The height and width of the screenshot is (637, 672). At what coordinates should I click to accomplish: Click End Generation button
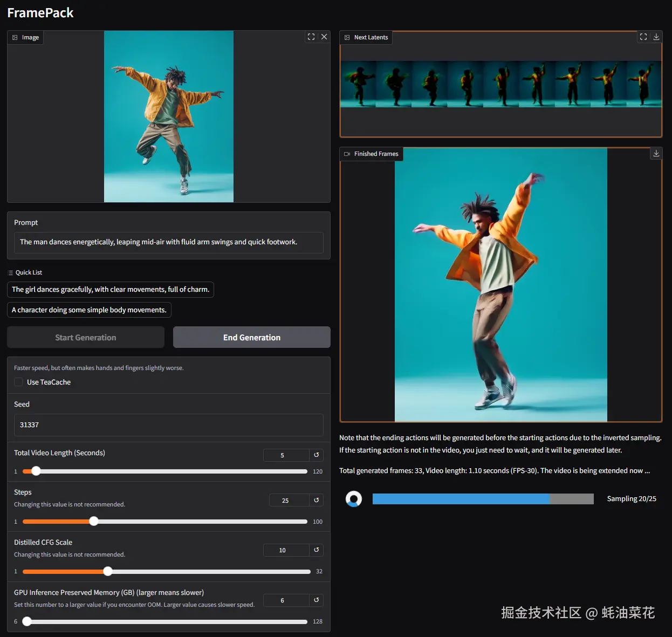[x=251, y=337]
